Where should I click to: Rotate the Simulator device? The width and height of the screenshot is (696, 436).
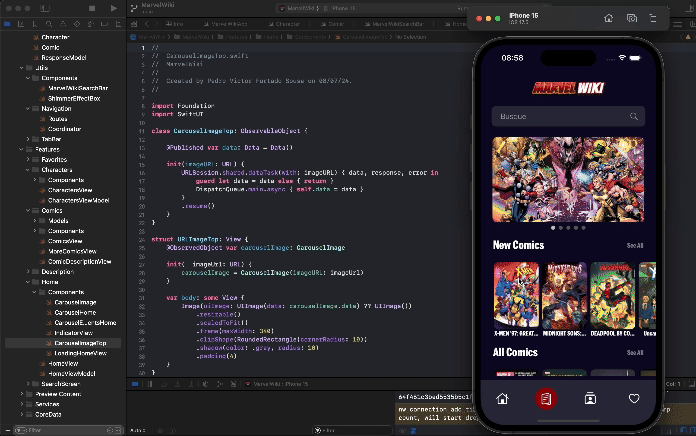(x=653, y=18)
